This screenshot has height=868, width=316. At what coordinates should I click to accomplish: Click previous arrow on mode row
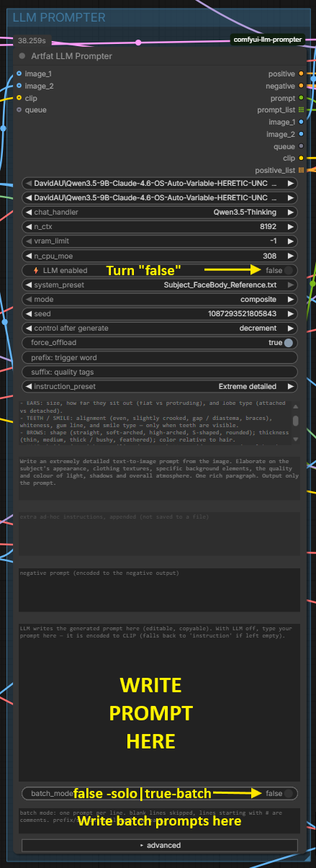tap(28, 300)
